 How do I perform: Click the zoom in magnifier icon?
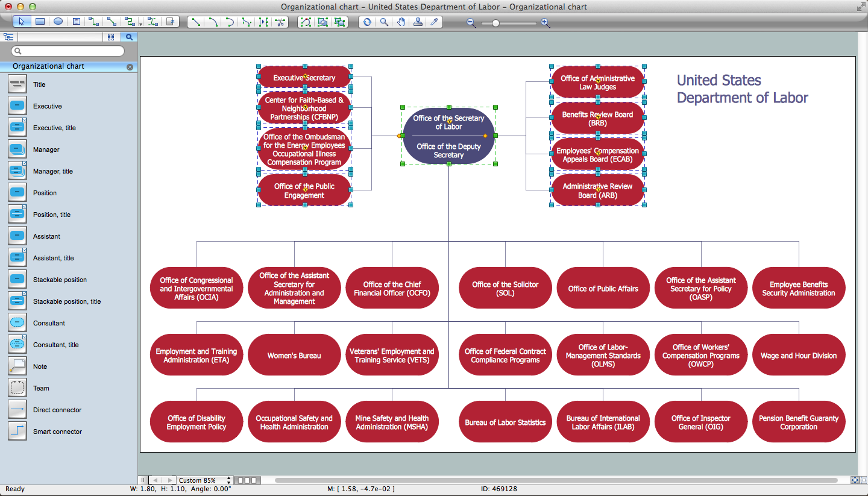[546, 23]
